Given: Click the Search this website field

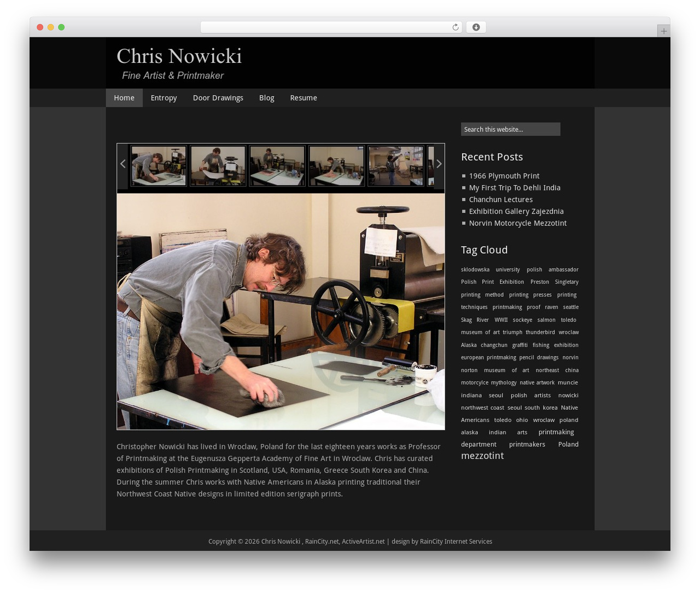Looking at the screenshot, I should [x=511, y=129].
